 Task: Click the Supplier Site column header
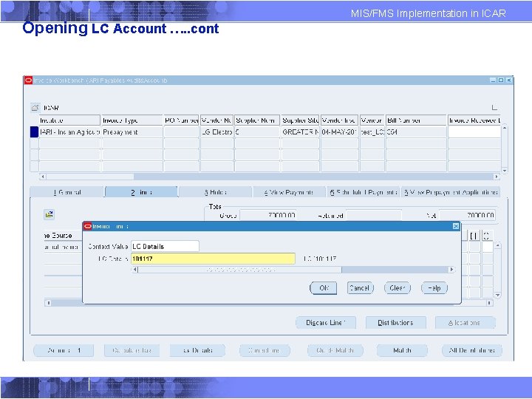(x=300, y=120)
